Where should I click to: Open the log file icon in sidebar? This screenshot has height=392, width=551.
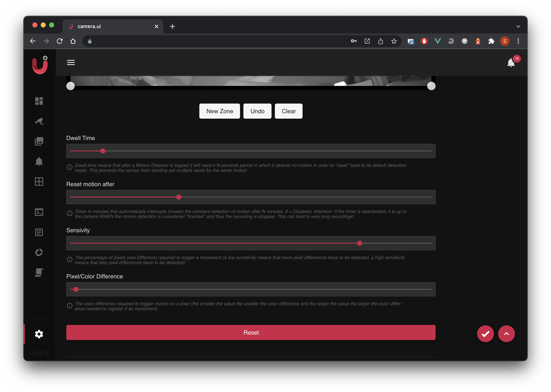39,232
